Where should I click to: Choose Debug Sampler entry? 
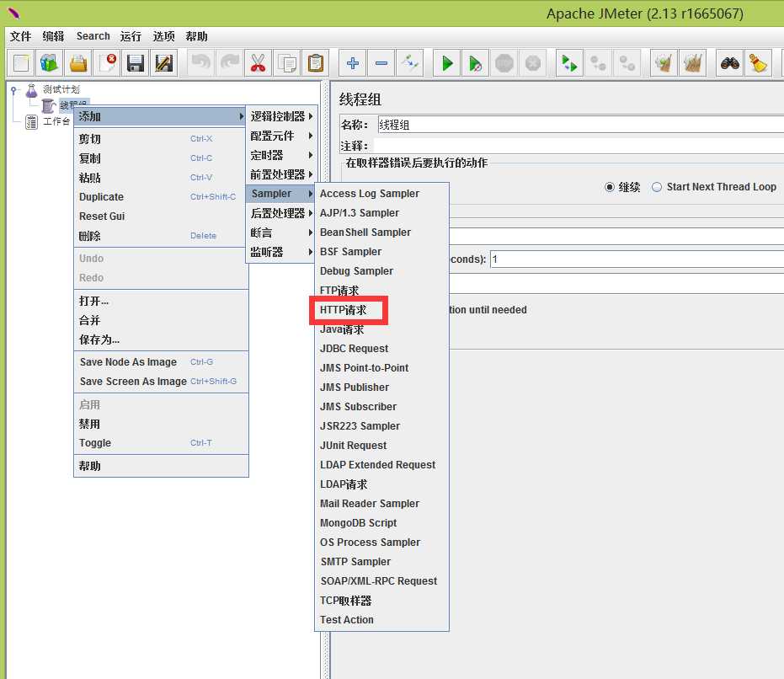(356, 271)
